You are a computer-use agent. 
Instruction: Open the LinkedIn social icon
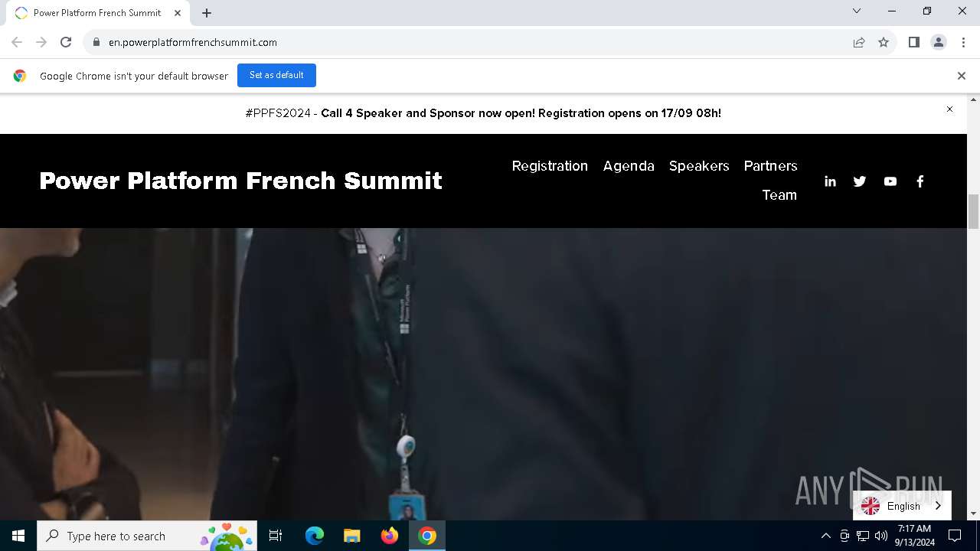(x=830, y=181)
